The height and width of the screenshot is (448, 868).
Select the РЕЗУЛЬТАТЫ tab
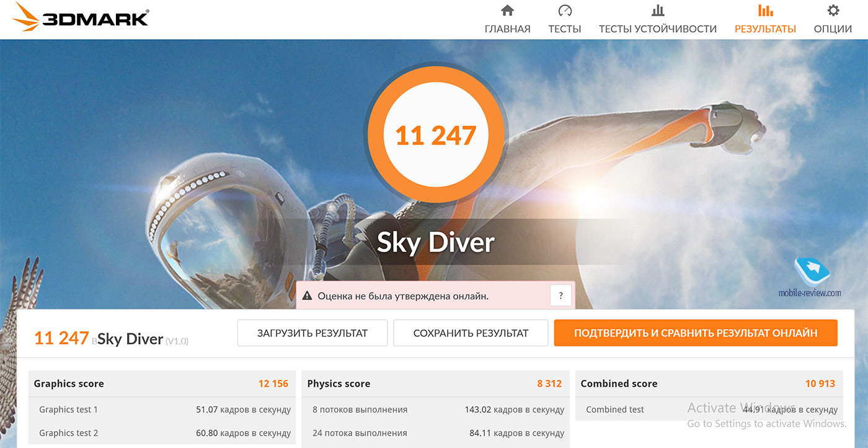766,29
